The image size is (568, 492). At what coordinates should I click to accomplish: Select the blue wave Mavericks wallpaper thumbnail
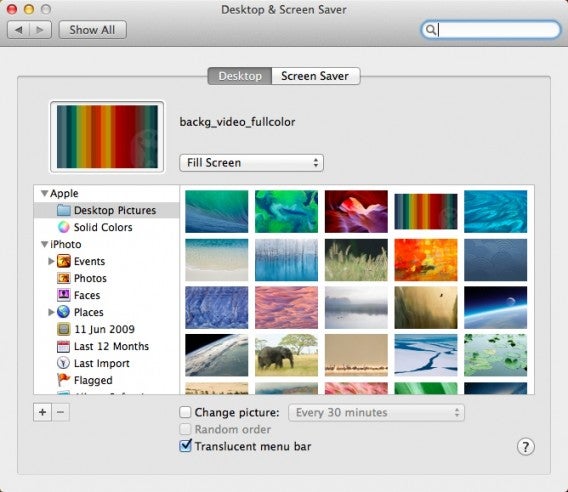[217, 212]
